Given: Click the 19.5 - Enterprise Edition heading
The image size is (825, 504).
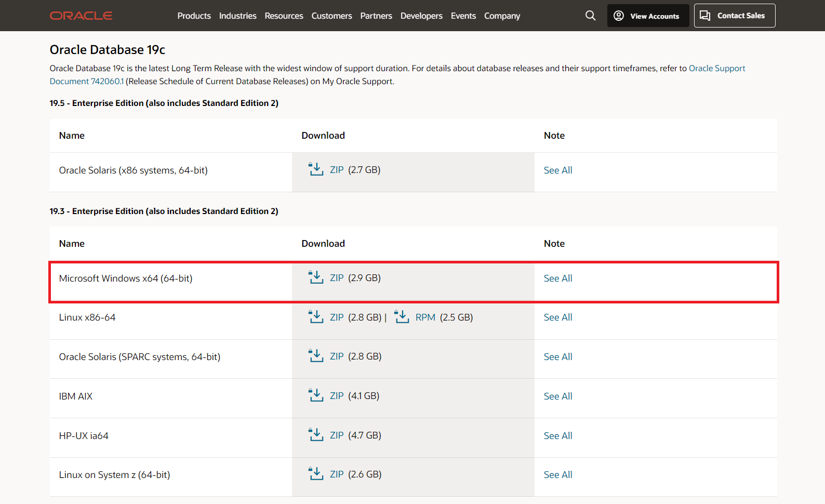Looking at the screenshot, I should 164,103.
